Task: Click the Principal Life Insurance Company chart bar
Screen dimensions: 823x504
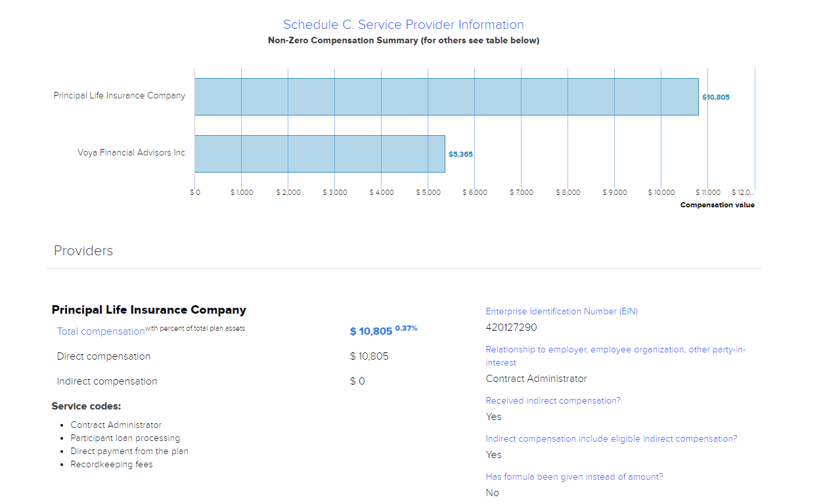Action: 446,97
